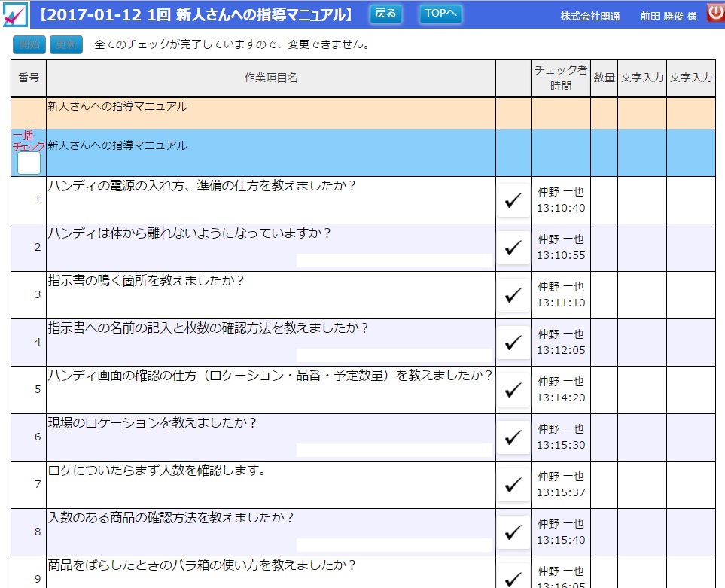The width and height of the screenshot is (725, 588).
Task: Toggle the checkmark for item 8 入数のある商品
Action: 513,532
